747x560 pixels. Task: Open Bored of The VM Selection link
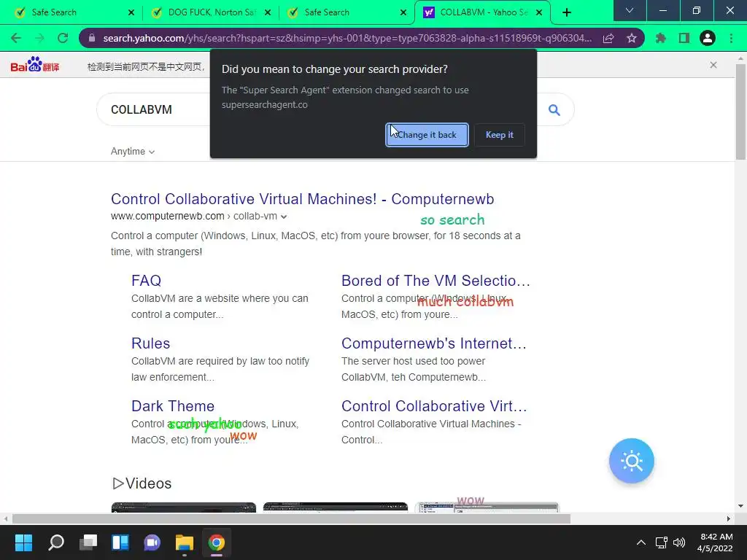pyautogui.click(x=436, y=281)
